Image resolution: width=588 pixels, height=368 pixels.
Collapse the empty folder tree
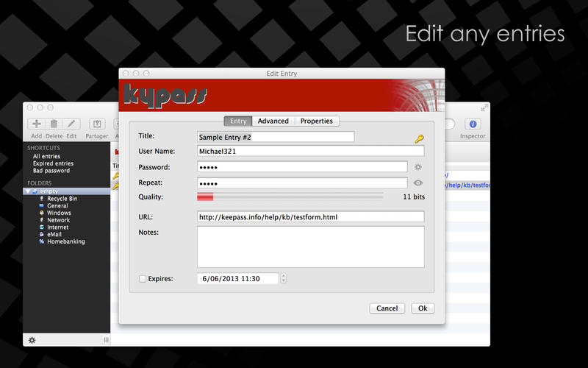(29, 191)
